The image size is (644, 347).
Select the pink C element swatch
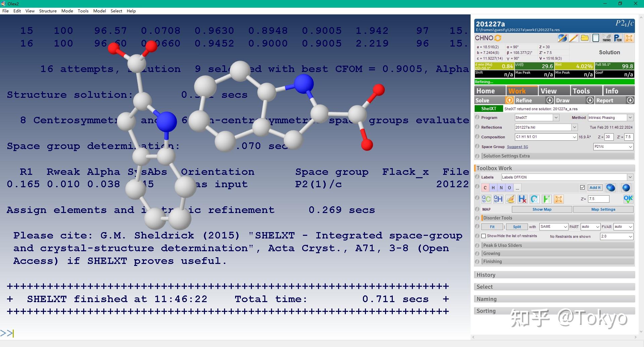tap(485, 188)
